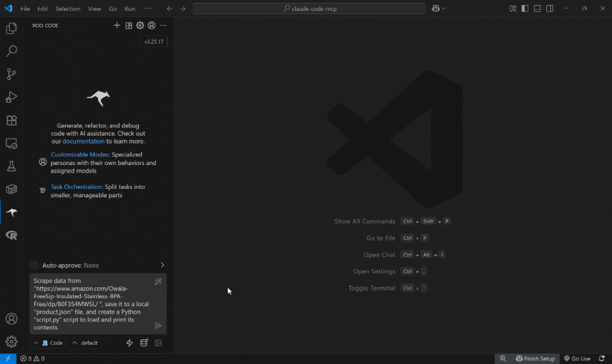Open the default API profile dropdown
612x364 pixels.
[x=84, y=343]
